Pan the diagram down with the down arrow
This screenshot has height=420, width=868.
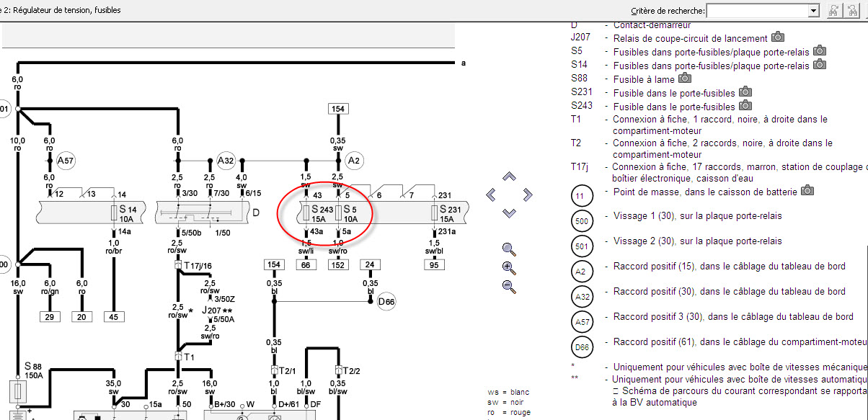point(509,213)
